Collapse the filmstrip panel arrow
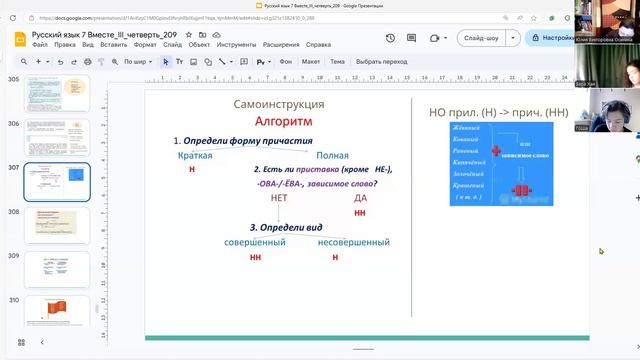Viewport: 640px width, 360px height. 42,342
